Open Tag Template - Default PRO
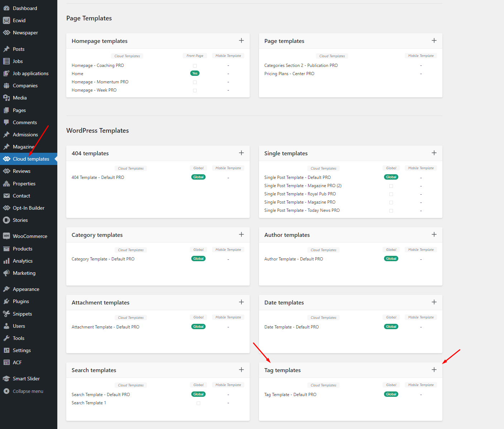Screen dimensions: 504x429 click(291, 395)
